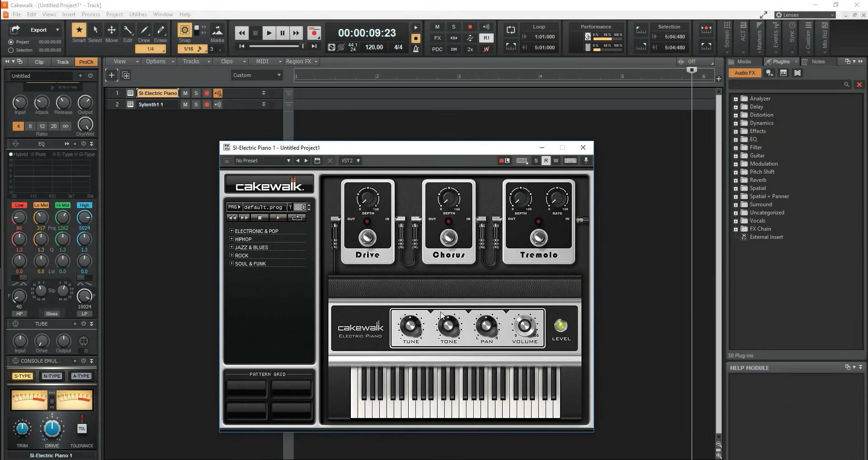
Task: Click the Move tool icon
Action: [x=111, y=30]
